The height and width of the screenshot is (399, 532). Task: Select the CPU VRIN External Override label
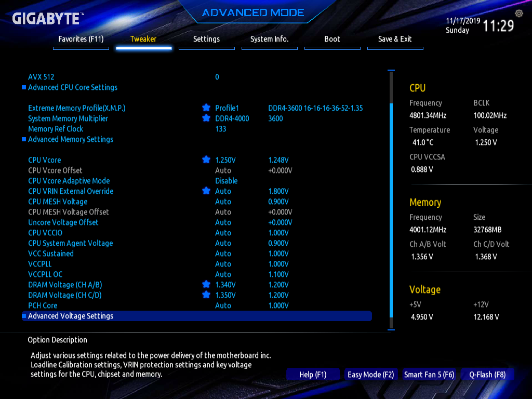point(71,191)
